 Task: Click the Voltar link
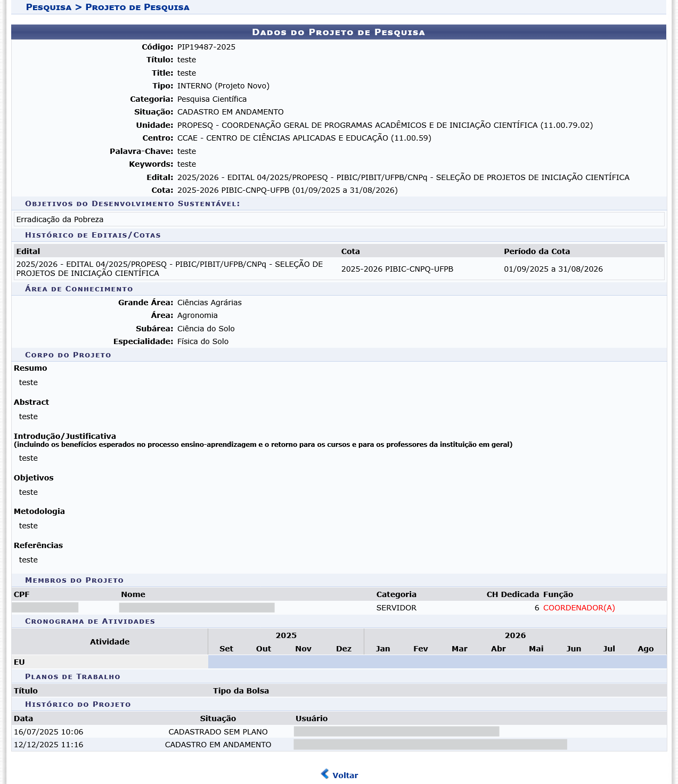[x=345, y=775]
